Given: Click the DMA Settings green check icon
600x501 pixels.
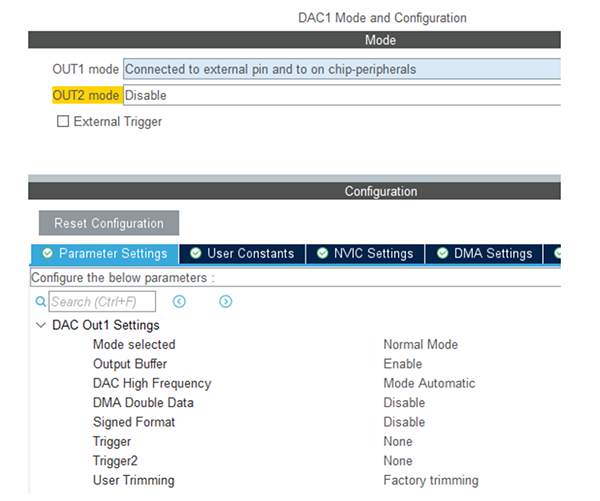Looking at the screenshot, I should pos(441,254).
